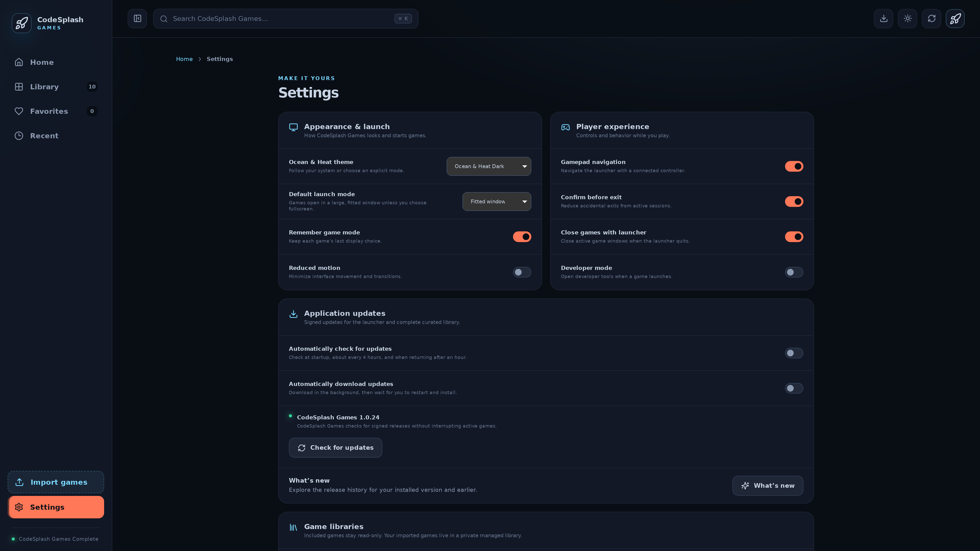This screenshot has height=551, width=980.
Task: Click the CodeSplash Games 1.0.24 version text
Action: point(338,418)
